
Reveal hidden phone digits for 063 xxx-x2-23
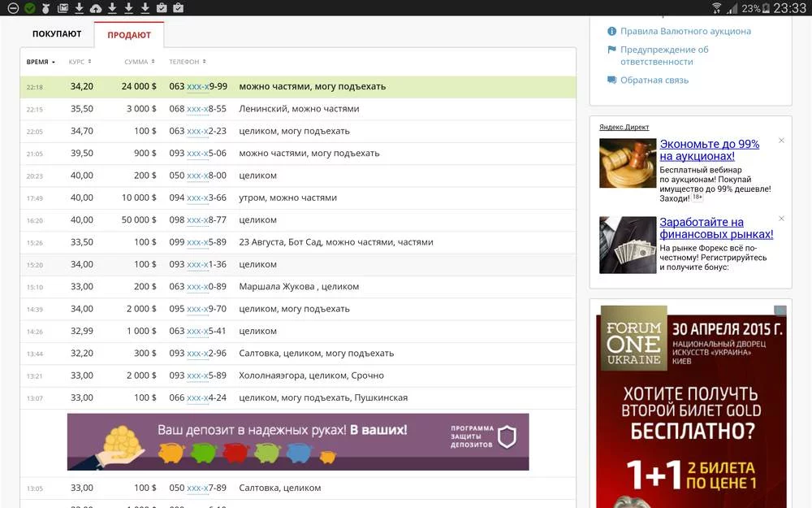[198, 131]
